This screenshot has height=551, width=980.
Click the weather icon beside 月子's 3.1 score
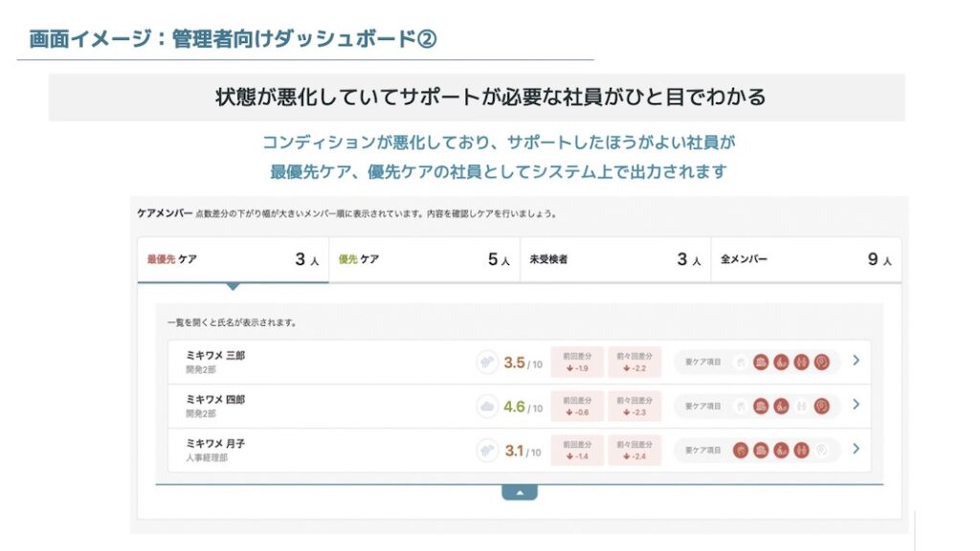point(487,450)
